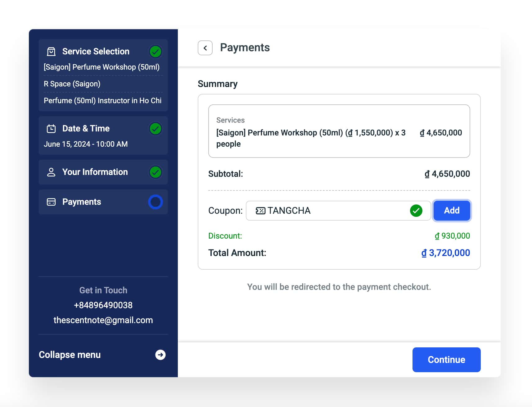This screenshot has height=407, width=532.
Task: Click the shopping bag Service Selection icon
Action: pyautogui.click(x=51, y=52)
